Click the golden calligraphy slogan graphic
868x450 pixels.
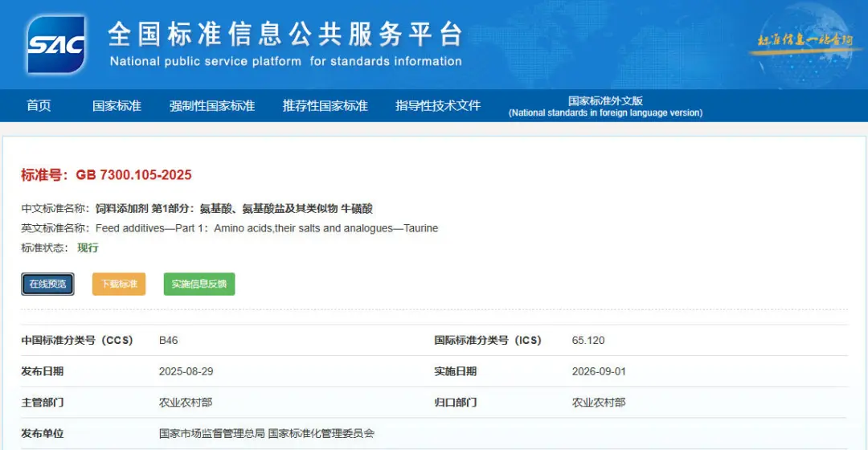[805, 42]
